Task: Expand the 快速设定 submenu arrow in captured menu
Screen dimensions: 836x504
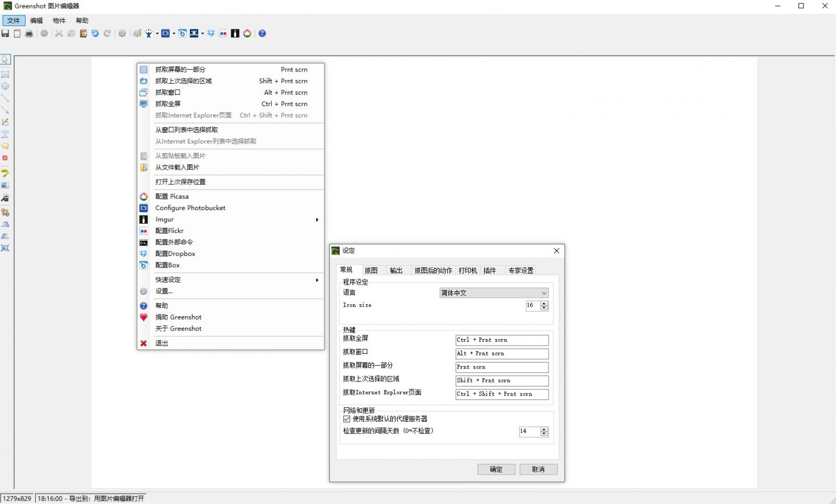Action: (x=317, y=280)
